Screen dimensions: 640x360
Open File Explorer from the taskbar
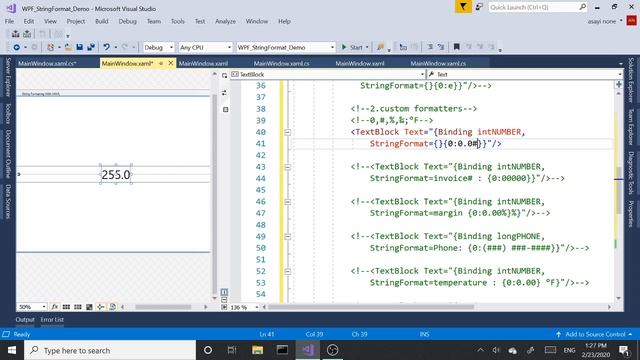coord(257,350)
